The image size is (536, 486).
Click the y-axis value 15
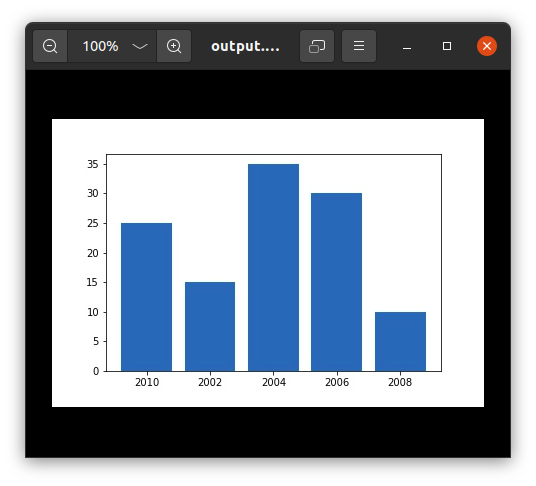(93, 282)
